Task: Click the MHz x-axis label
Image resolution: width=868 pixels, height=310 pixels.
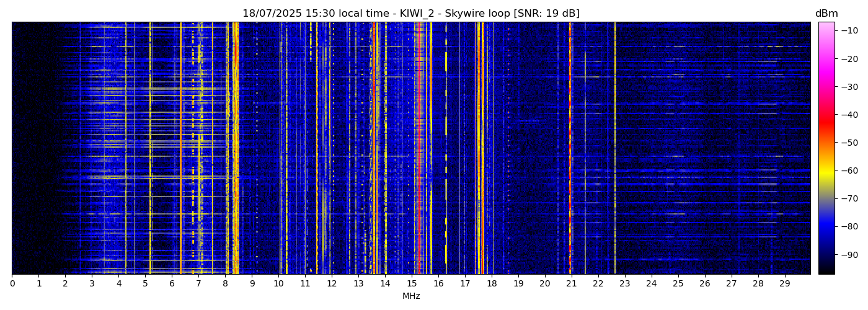Action: [x=411, y=296]
